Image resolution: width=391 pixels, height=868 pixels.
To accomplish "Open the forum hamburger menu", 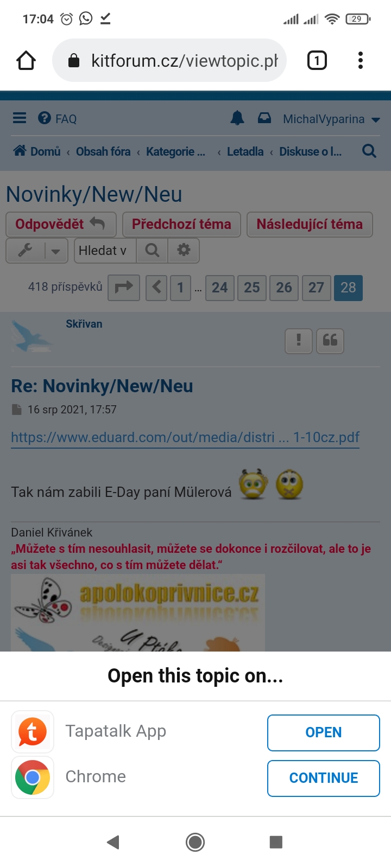I will tap(20, 118).
